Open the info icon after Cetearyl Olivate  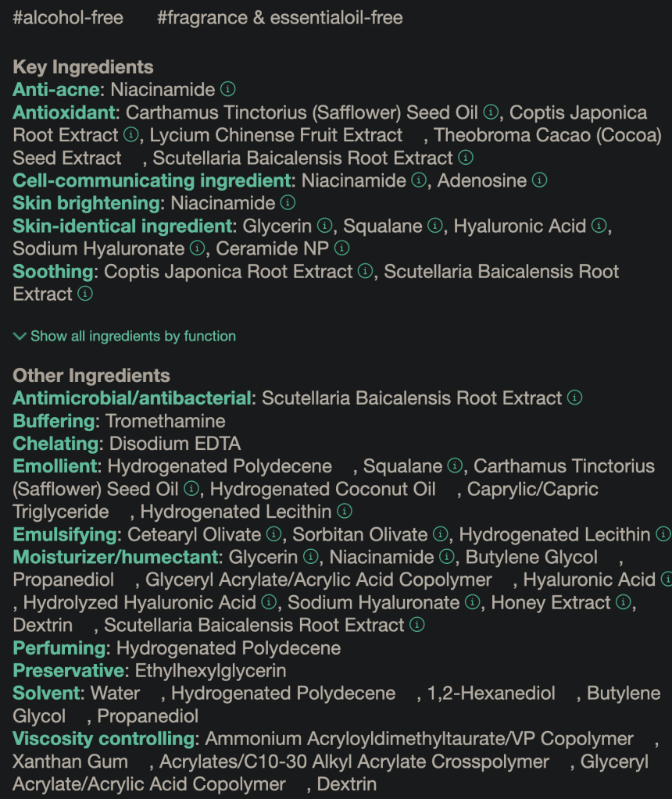[x=273, y=534]
